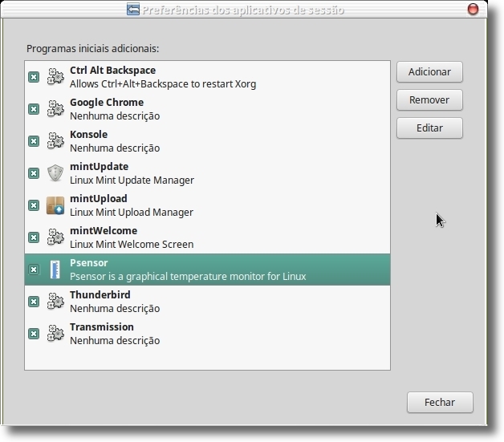Click the Remover button

(x=429, y=100)
